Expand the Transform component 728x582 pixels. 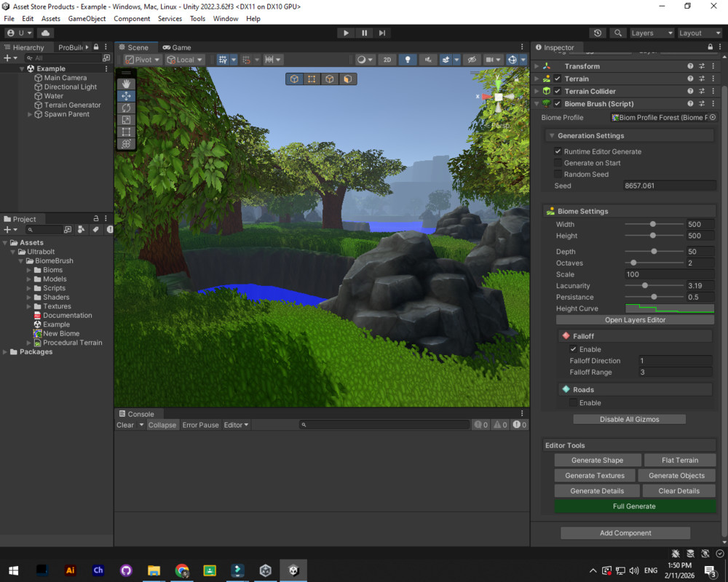(537, 66)
